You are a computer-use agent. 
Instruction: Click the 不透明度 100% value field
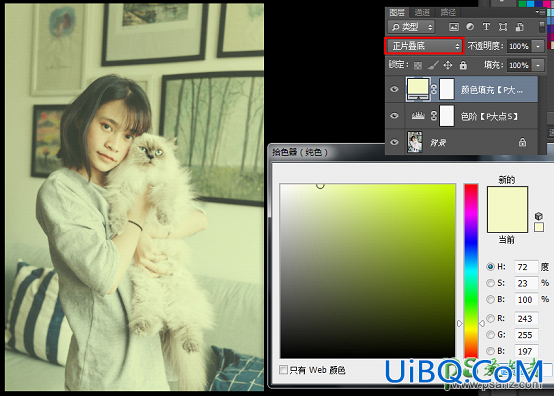click(519, 46)
